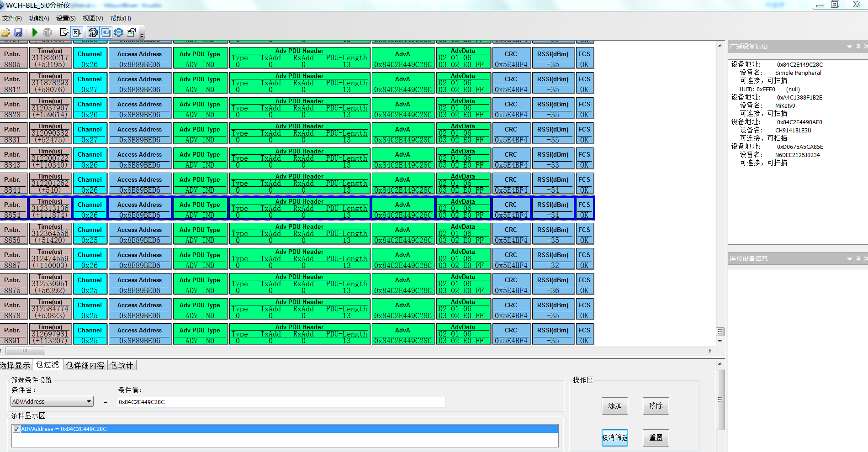Select packet number 8854 highlighted row

click(x=297, y=209)
